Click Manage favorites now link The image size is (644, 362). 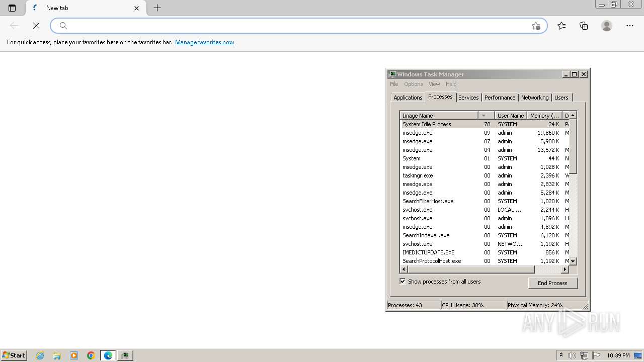(x=204, y=42)
